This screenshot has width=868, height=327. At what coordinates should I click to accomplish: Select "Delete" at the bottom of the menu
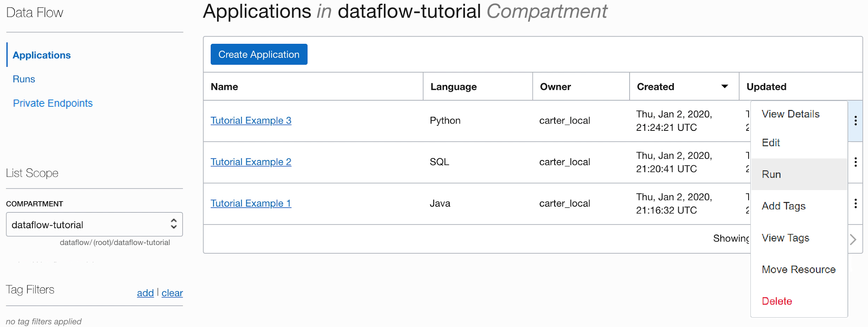tap(777, 301)
